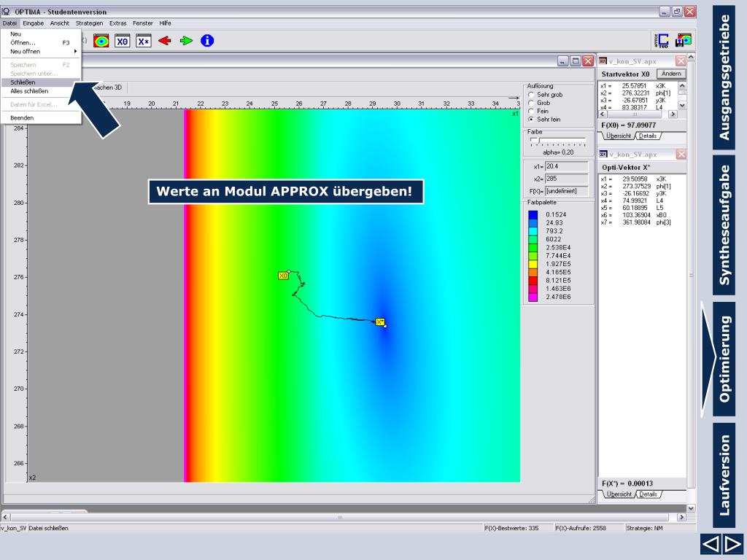Launch the APPROX TUD module icon

pyautogui.click(x=662, y=41)
